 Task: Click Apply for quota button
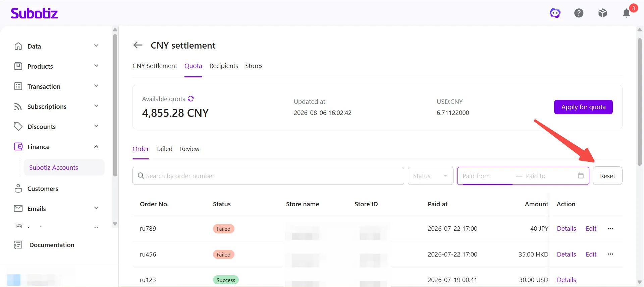pyautogui.click(x=583, y=107)
